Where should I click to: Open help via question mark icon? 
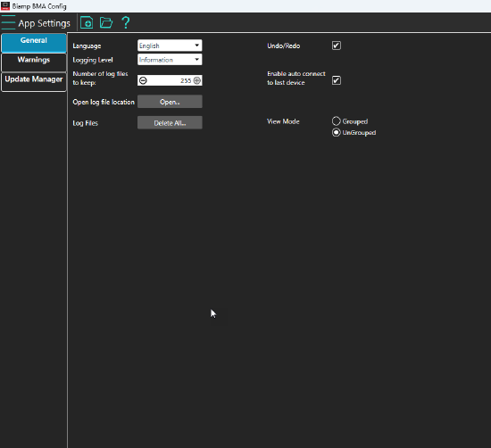pos(126,22)
